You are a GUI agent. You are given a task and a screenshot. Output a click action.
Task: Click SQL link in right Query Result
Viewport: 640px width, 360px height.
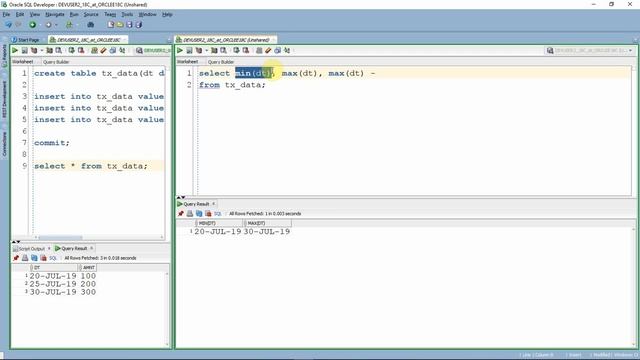coord(218,213)
